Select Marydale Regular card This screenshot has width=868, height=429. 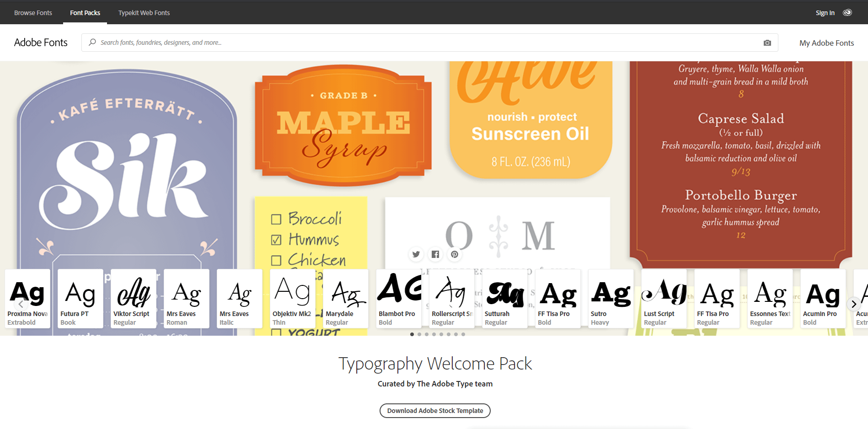pyautogui.click(x=346, y=299)
